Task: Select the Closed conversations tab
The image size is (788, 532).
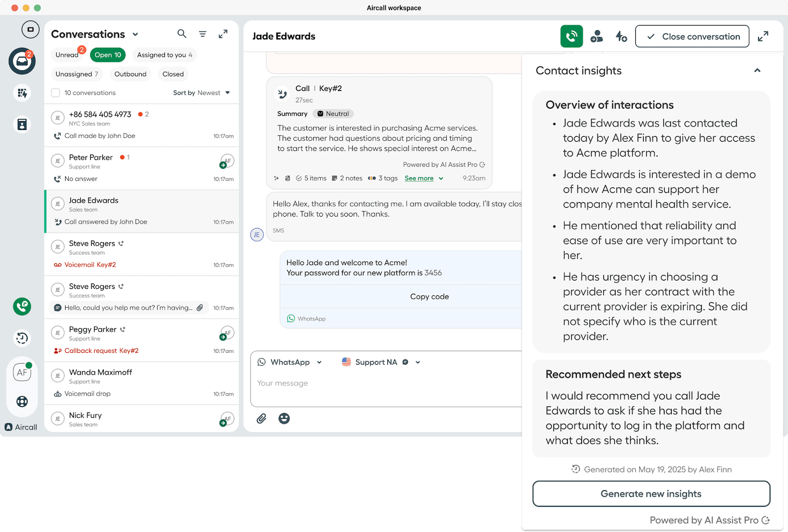Action: (x=173, y=74)
